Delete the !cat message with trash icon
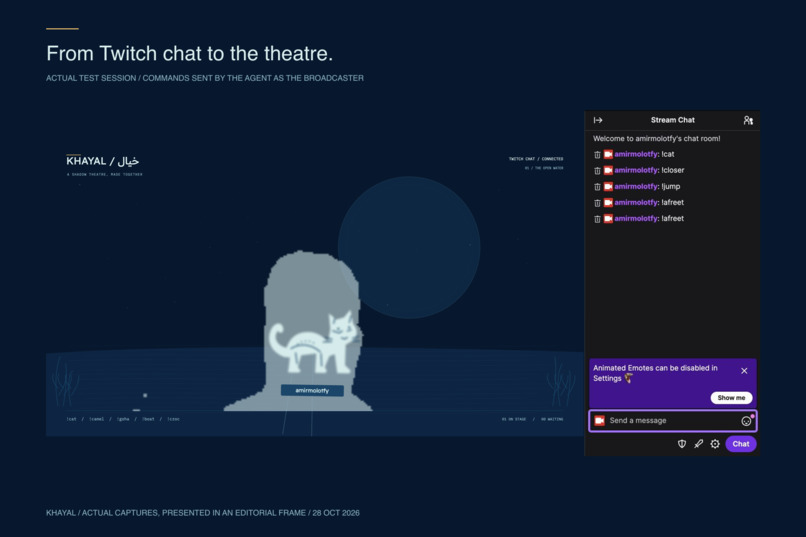This screenshot has height=537, width=806. 597,154
